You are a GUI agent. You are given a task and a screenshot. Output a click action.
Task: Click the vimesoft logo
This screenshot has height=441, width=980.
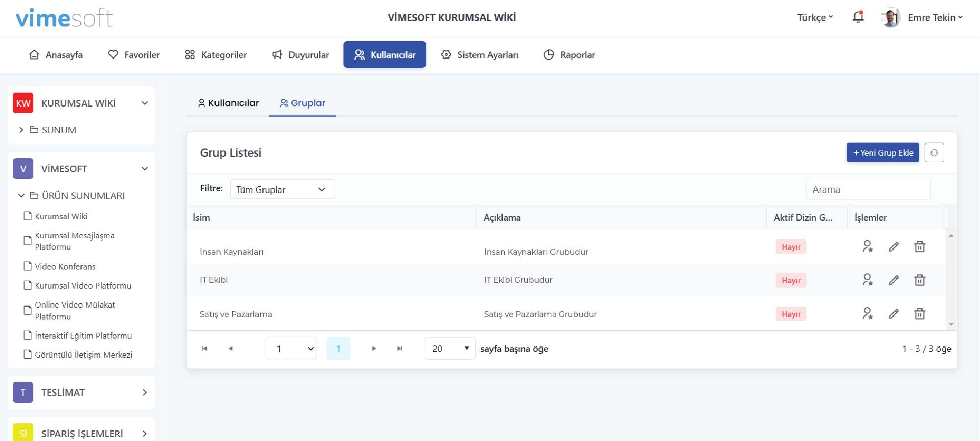click(x=64, y=18)
